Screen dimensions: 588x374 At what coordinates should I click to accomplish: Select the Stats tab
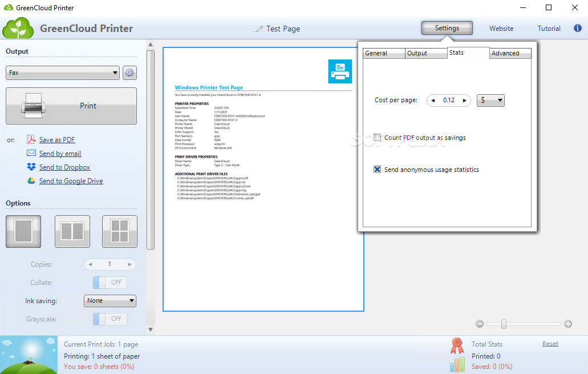pyautogui.click(x=468, y=53)
